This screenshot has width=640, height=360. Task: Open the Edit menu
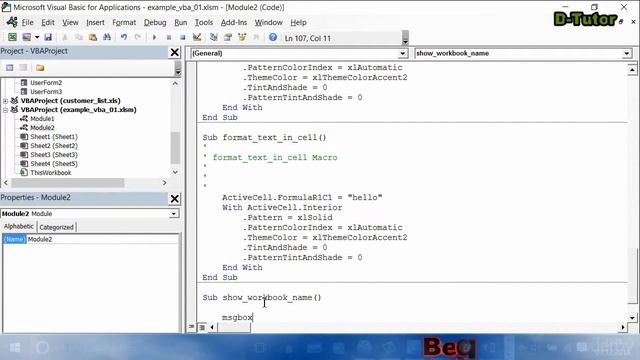[x=48, y=22]
